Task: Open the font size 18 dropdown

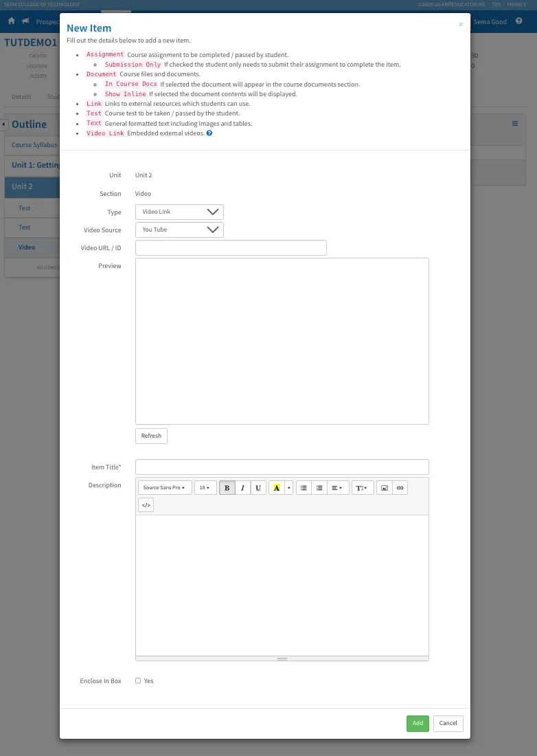Action: coord(205,488)
